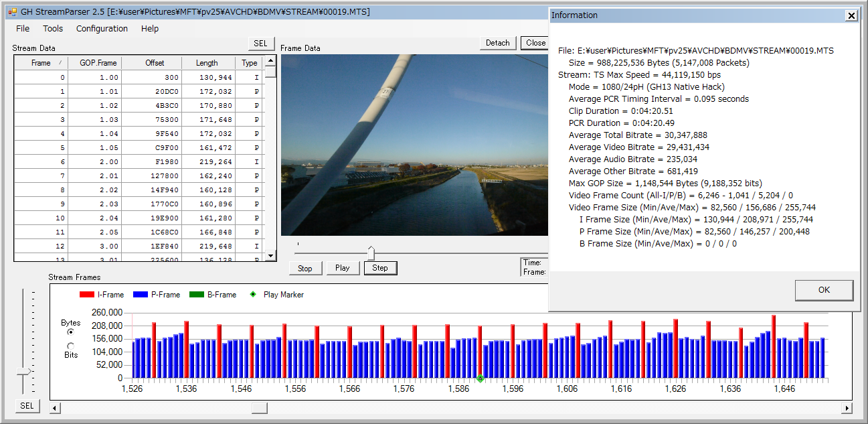
Task: Sort by the Frame column header
Action: click(x=41, y=63)
